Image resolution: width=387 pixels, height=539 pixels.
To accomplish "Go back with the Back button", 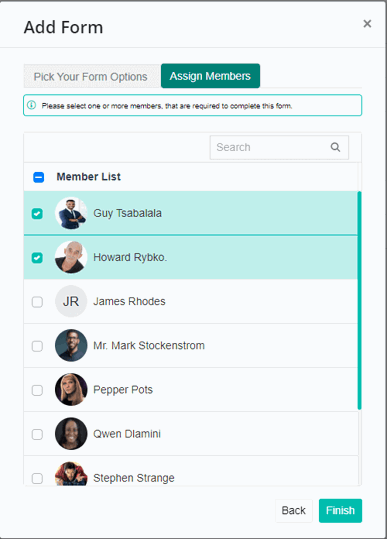I will [294, 510].
